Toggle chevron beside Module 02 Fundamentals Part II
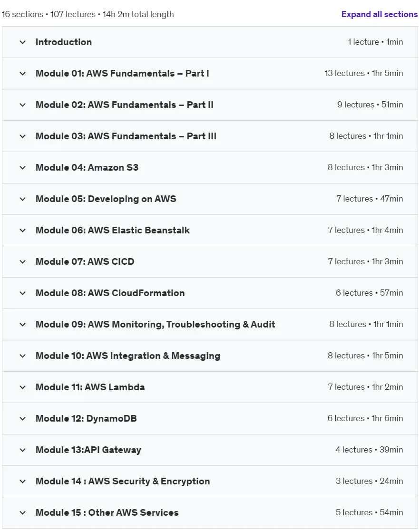 click(x=23, y=105)
